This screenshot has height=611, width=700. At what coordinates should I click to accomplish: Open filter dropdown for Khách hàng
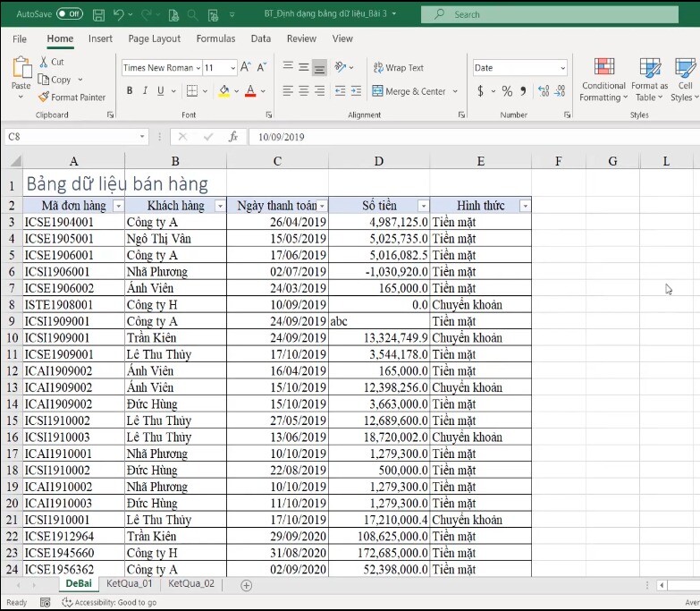pos(220,206)
